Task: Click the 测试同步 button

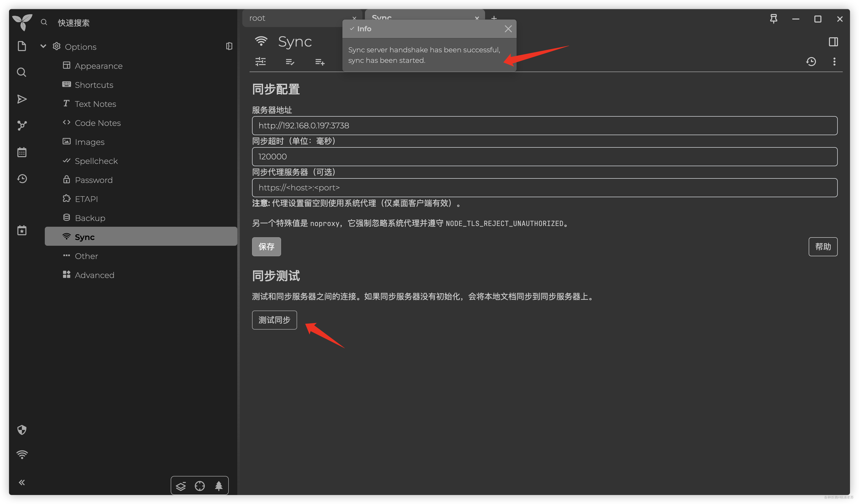Action: pyautogui.click(x=274, y=320)
